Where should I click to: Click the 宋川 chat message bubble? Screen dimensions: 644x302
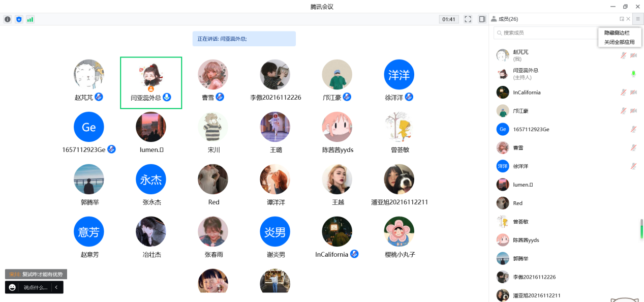[36, 274]
